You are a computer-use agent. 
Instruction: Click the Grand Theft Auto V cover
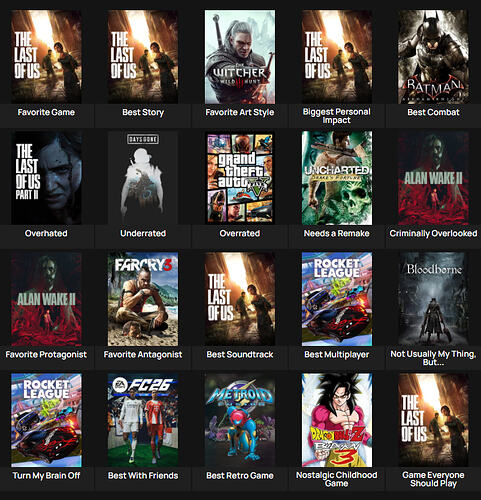coord(240,178)
